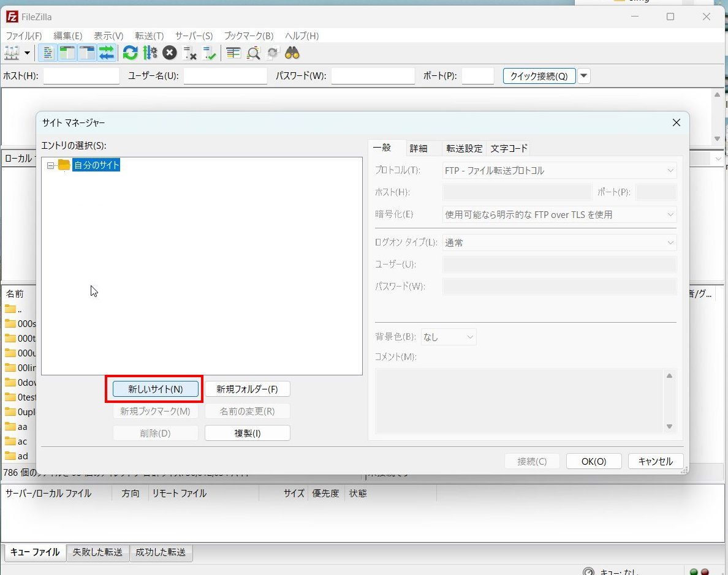Click the キャンセル button
The image size is (728, 575).
pos(656,461)
